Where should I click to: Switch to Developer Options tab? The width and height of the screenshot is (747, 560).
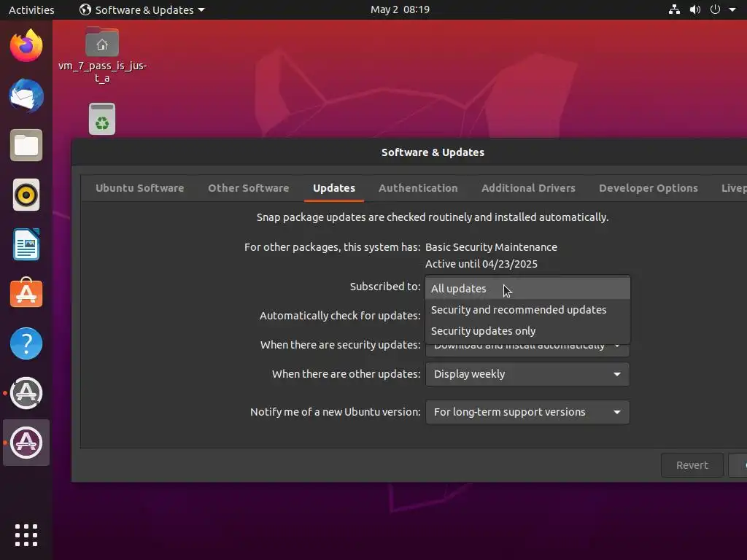649,188
